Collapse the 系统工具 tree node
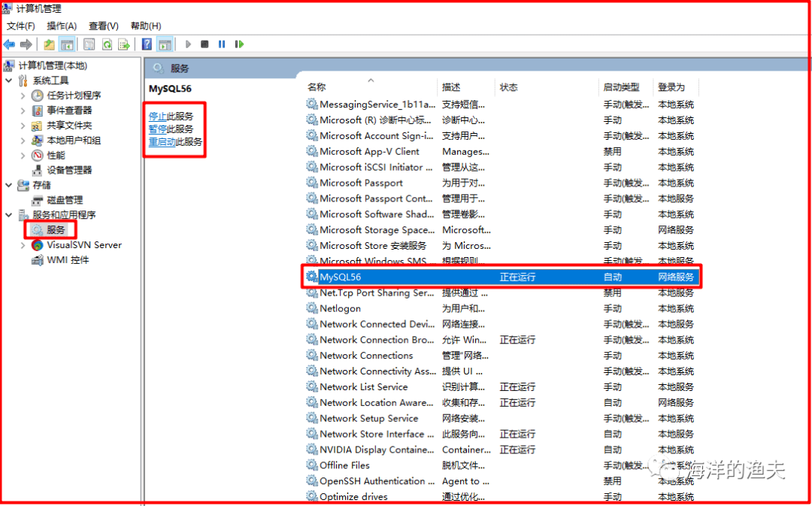This screenshot has height=506, width=812. [9, 80]
